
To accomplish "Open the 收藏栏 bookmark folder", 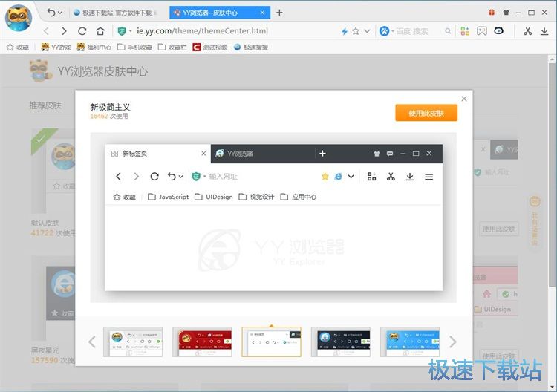I will (x=172, y=48).
